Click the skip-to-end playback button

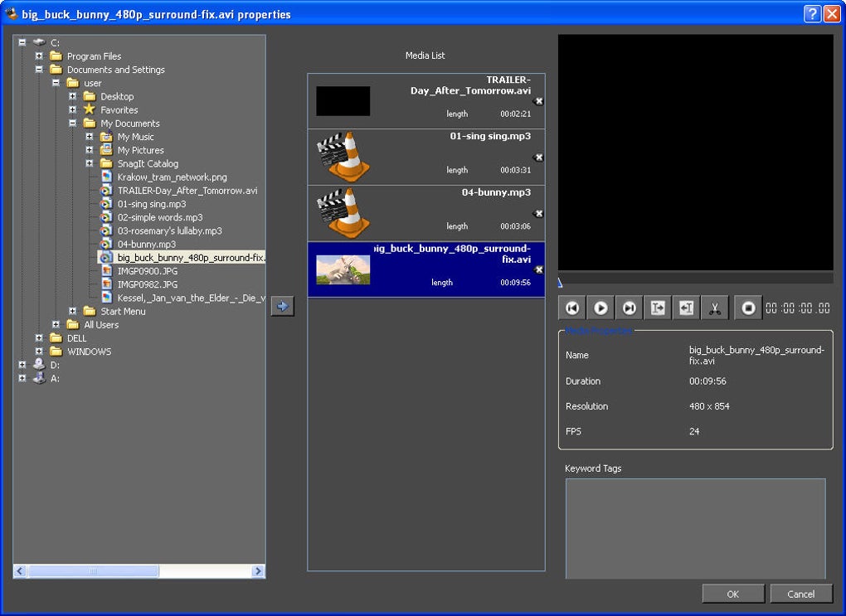[630, 308]
